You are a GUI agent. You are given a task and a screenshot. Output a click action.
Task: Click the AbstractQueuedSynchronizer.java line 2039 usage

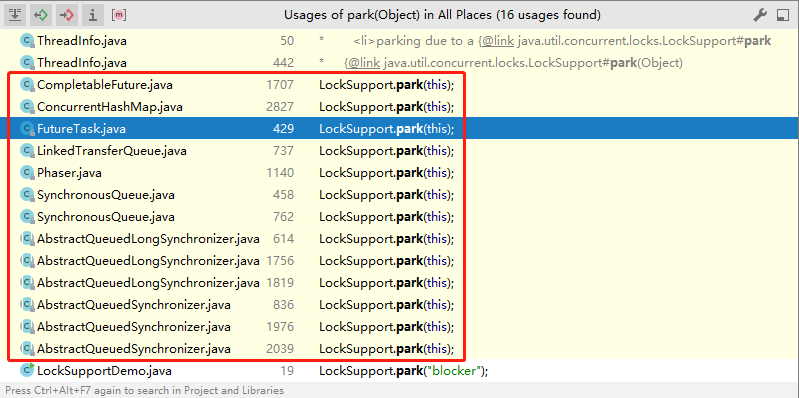(x=400, y=349)
